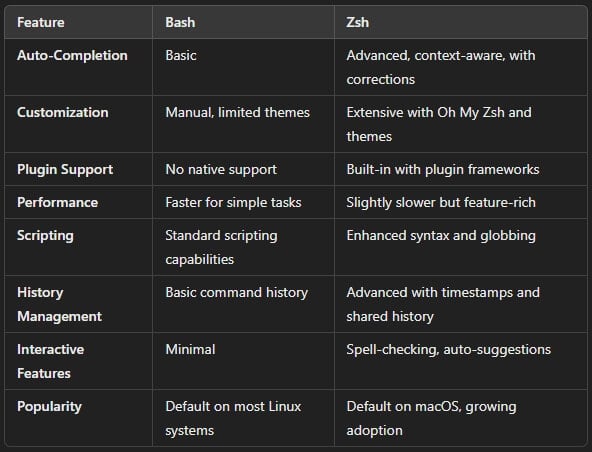This screenshot has width=592, height=452.
Task: Click 'Default on macOS, growing adoption' cell
Action: 431,418
